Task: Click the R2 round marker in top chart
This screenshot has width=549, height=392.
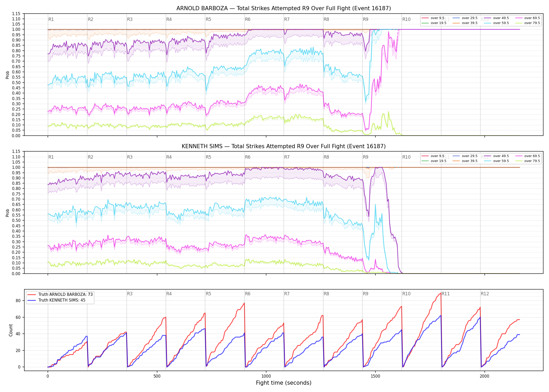Action: tap(90, 19)
